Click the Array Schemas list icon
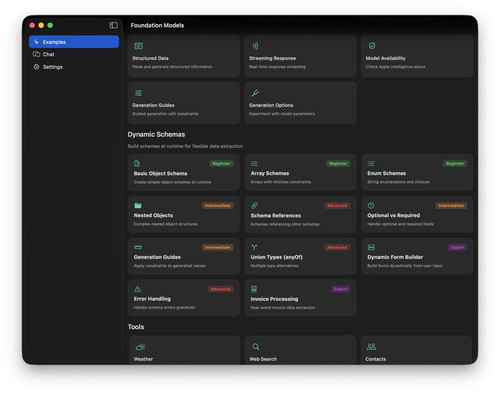Screen dimensions: 500x394 [254, 164]
